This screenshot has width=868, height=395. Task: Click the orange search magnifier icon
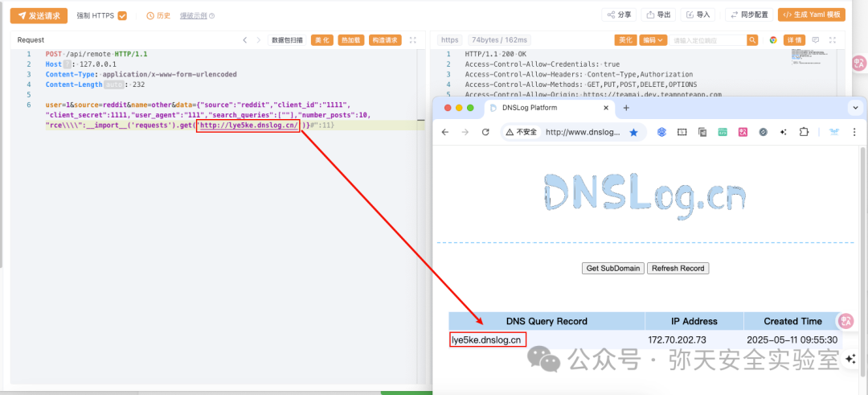[x=752, y=40]
